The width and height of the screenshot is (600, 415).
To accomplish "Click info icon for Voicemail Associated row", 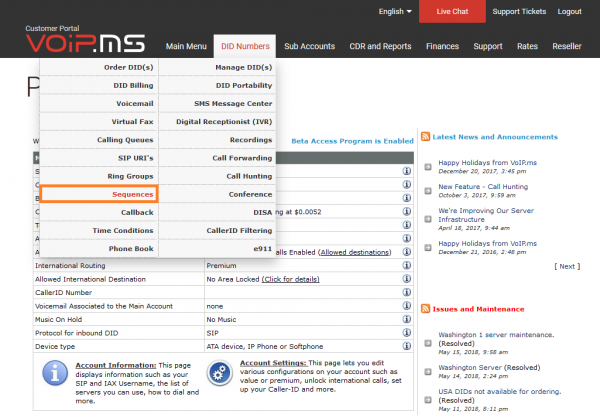I will 406,306.
